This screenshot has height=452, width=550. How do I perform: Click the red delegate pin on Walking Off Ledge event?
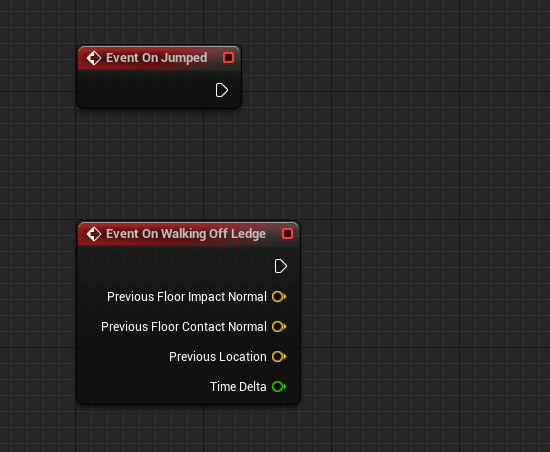[x=287, y=234]
